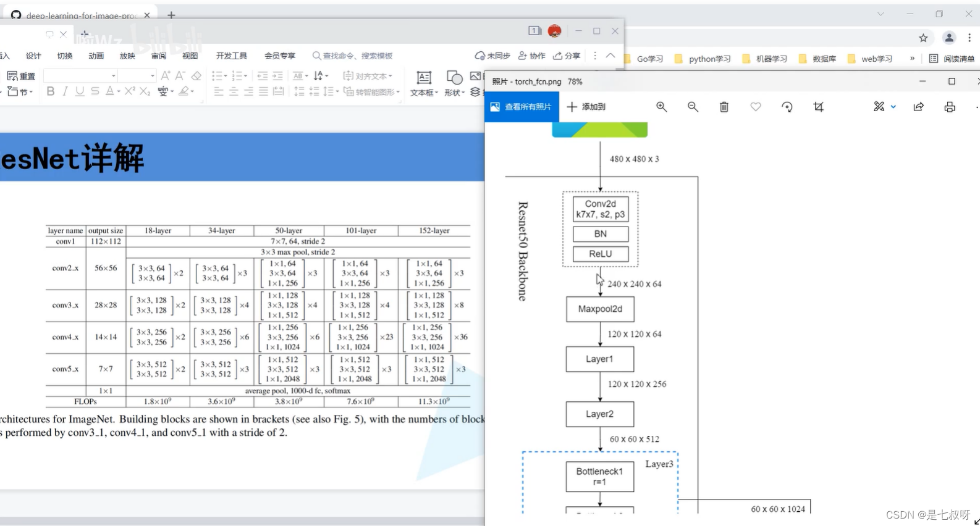The height and width of the screenshot is (526, 980).
Task: Click the 重置 reset slide button
Action: (21, 76)
